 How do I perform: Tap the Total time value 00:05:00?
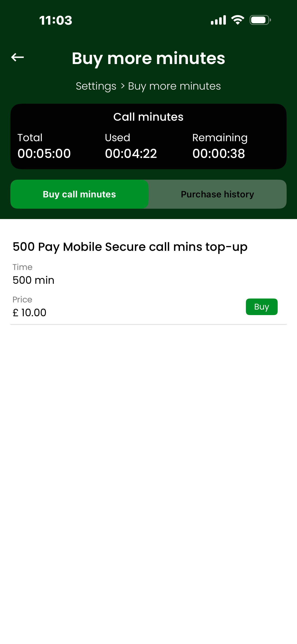click(x=44, y=153)
